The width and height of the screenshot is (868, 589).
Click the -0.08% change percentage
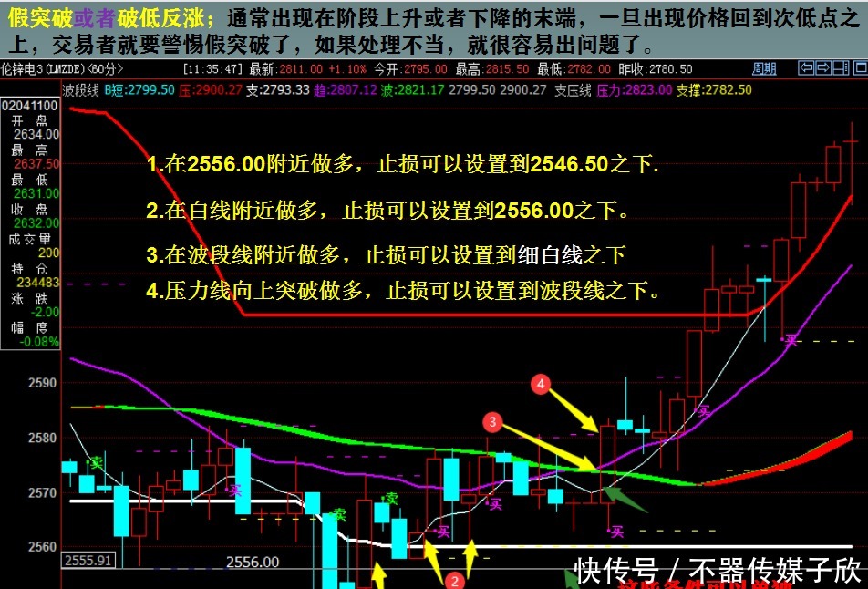39,342
